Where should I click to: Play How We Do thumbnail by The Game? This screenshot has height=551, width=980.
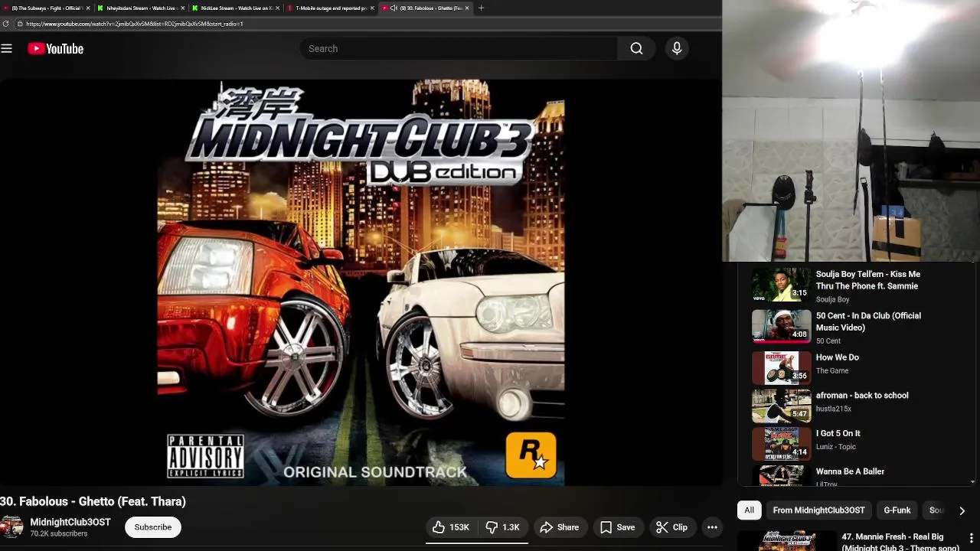(x=781, y=367)
